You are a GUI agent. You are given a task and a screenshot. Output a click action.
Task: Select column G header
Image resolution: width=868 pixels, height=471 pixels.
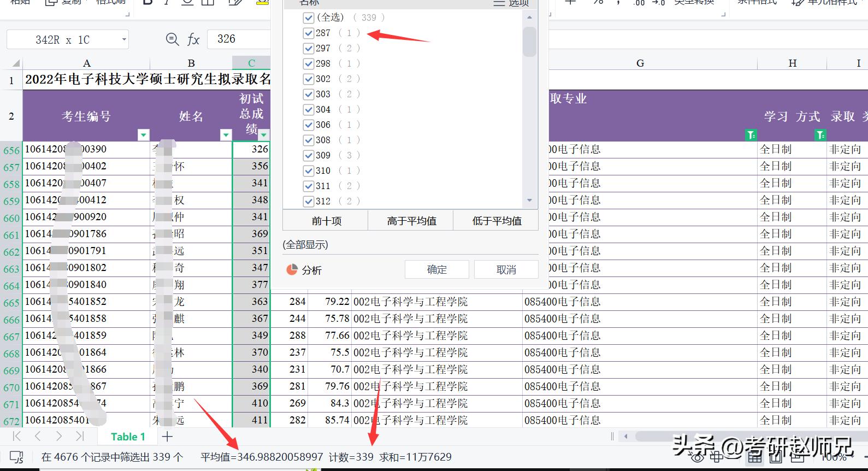[x=640, y=63]
